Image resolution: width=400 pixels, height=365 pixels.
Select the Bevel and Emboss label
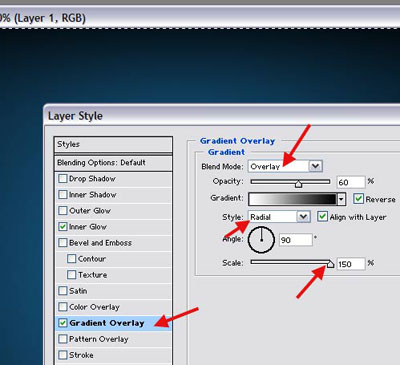100,243
